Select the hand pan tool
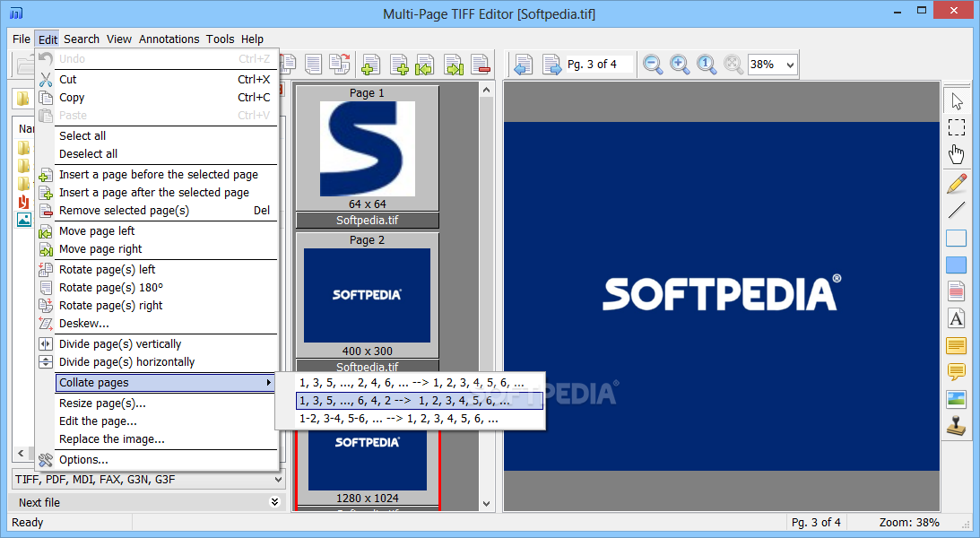The height and width of the screenshot is (538, 980). point(957,154)
